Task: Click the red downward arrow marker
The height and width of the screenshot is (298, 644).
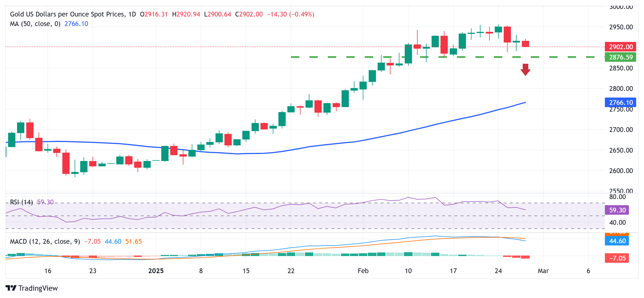Action: tap(525, 70)
